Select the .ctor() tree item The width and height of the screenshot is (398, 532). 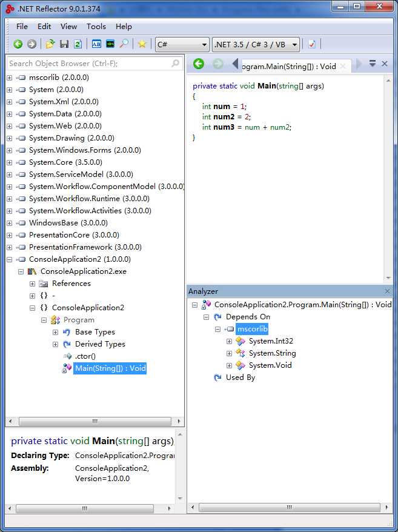click(85, 356)
